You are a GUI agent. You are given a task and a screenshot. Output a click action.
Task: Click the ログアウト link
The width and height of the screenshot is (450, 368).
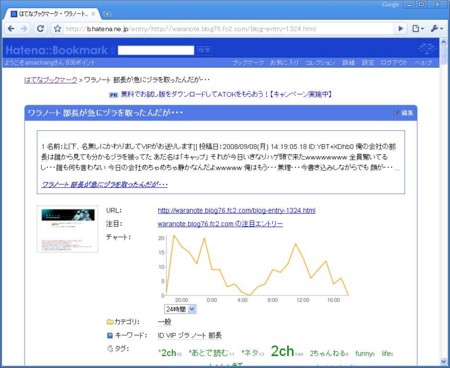394,63
